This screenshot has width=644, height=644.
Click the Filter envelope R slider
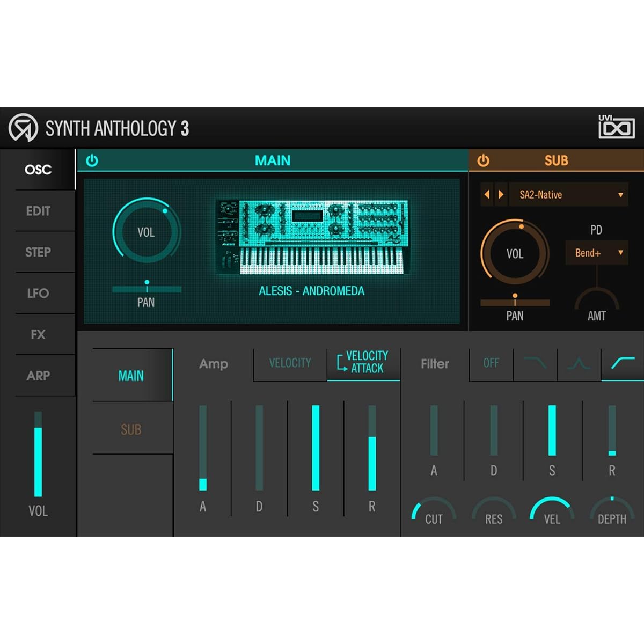(612, 430)
